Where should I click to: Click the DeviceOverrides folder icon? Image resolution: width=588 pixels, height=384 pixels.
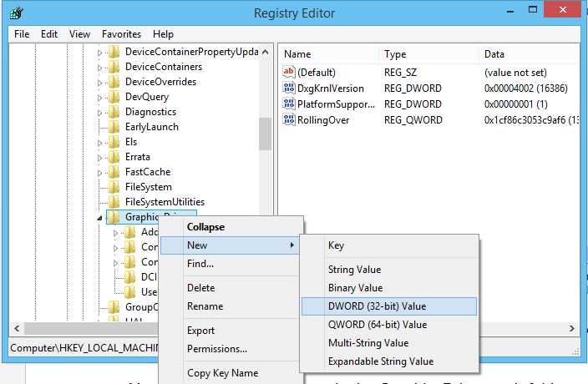coord(114,82)
